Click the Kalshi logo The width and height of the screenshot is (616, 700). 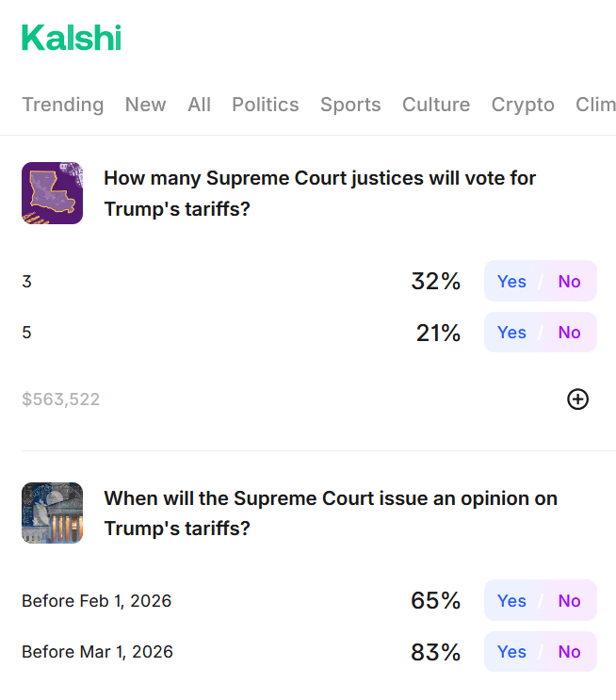(x=72, y=39)
